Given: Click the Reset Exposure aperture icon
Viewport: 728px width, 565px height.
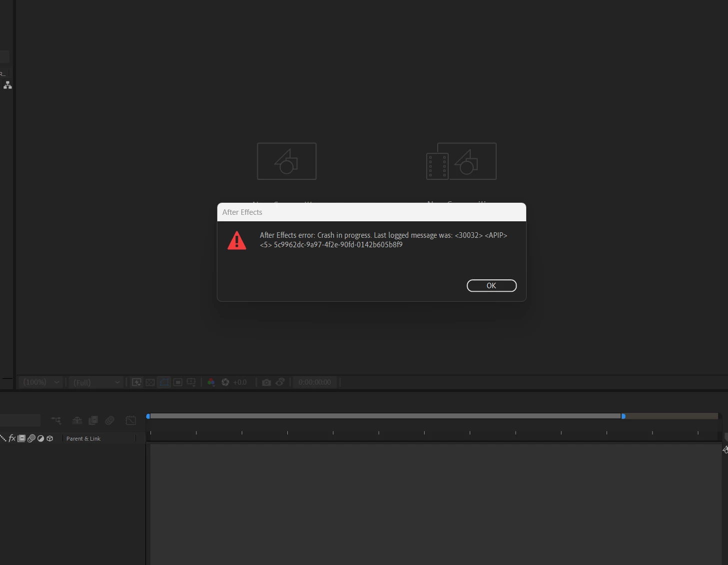Looking at the screenshot, I should click(x=225, y=382).
